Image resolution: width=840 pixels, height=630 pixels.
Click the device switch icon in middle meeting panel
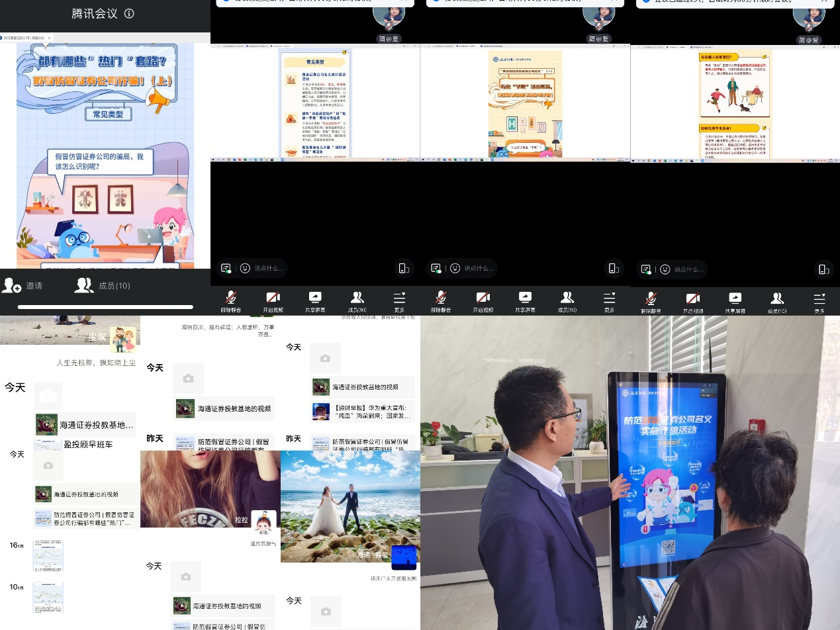point(614,268)
